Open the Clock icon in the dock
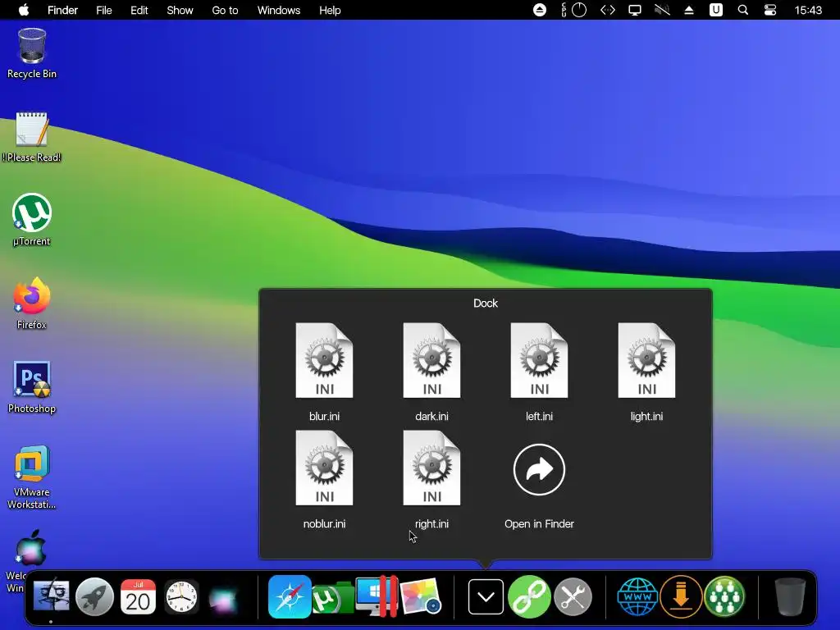The width and height of the screenshot is (840, 630). pos(181,596)
